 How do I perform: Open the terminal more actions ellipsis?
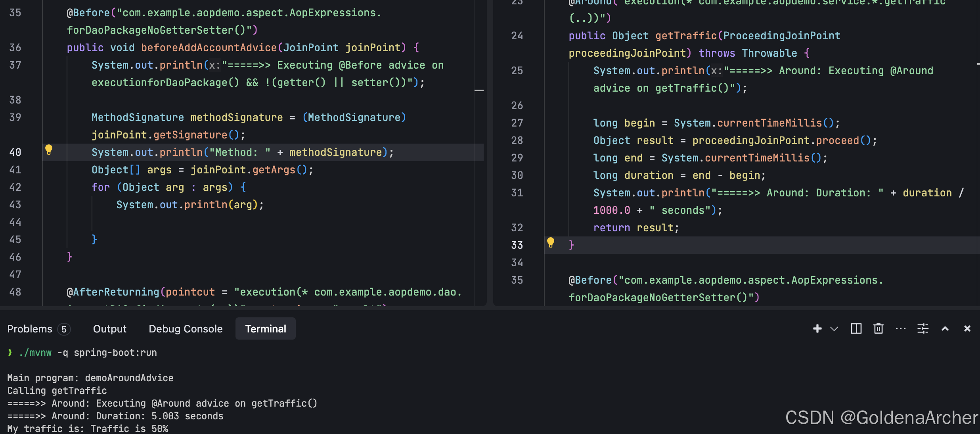900,328
